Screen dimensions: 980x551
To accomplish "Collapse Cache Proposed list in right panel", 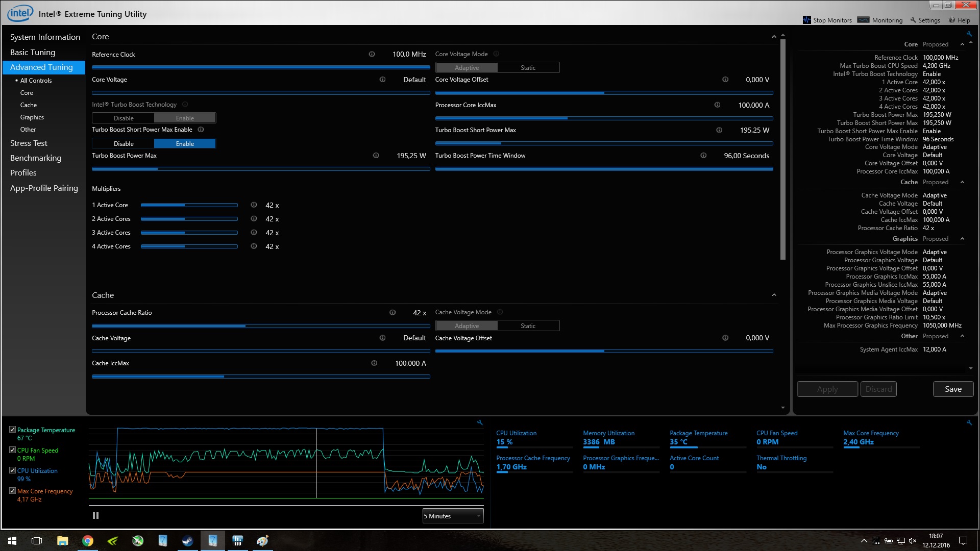I will point(962,182).
